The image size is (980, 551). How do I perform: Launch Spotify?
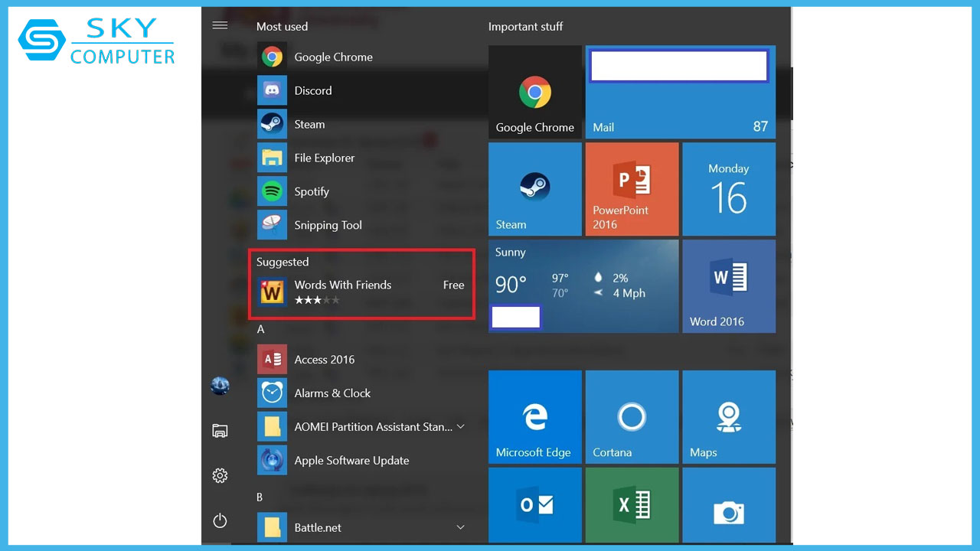tap(312, 191)
